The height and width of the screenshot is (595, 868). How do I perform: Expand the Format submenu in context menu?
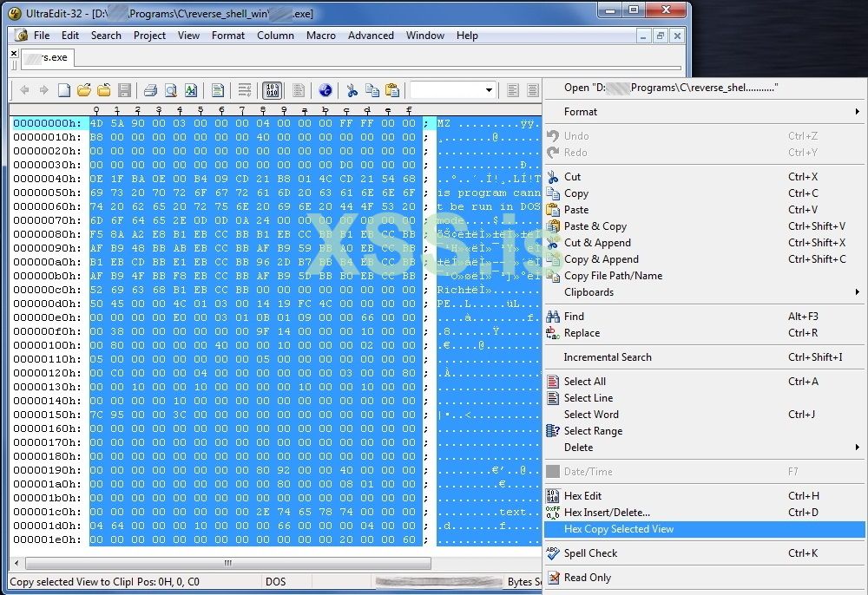705,112
